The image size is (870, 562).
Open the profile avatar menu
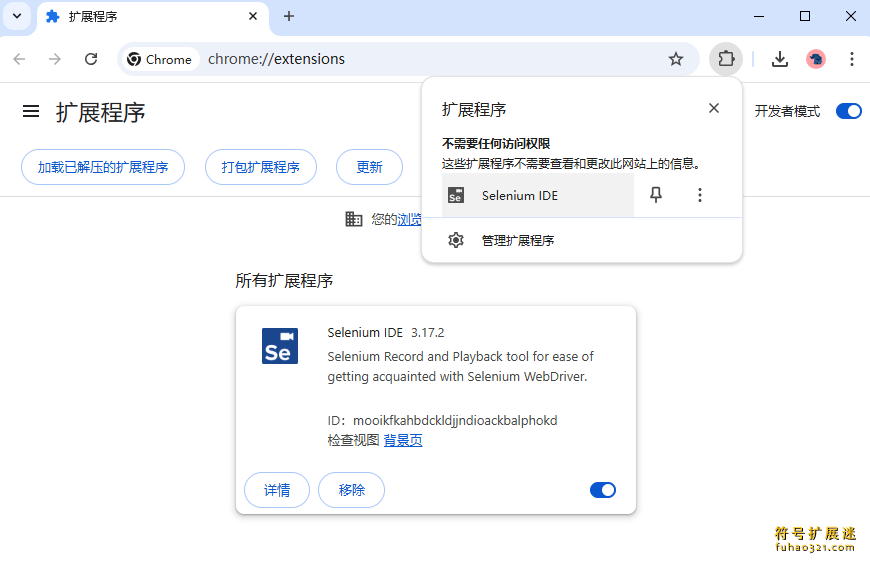pyautogui.click(x=816, y=59)
